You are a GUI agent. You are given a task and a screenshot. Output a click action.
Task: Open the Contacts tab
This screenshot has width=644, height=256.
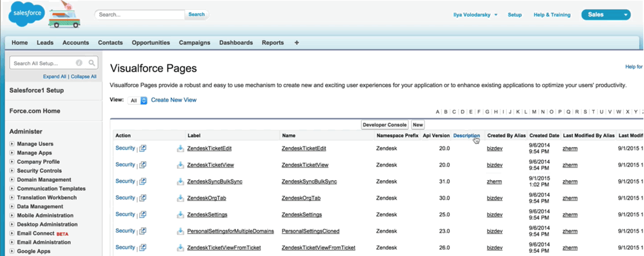[110, 42]
